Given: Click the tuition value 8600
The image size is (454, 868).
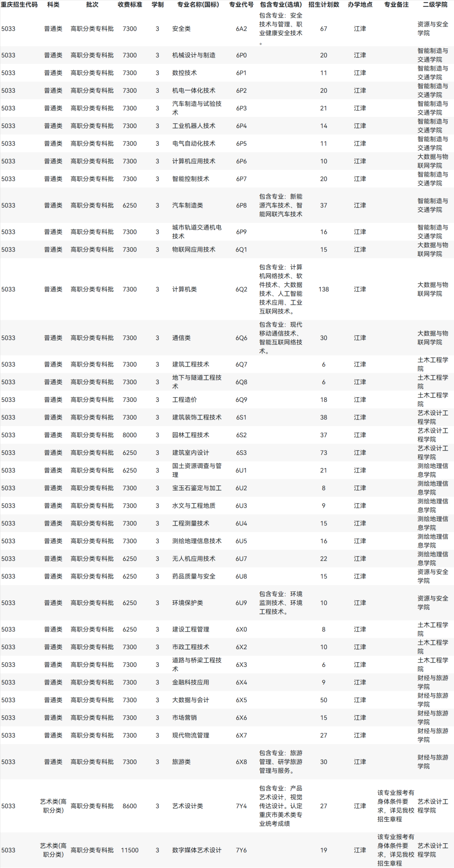Looking at the screenshot, I should (x=130, y=805).
